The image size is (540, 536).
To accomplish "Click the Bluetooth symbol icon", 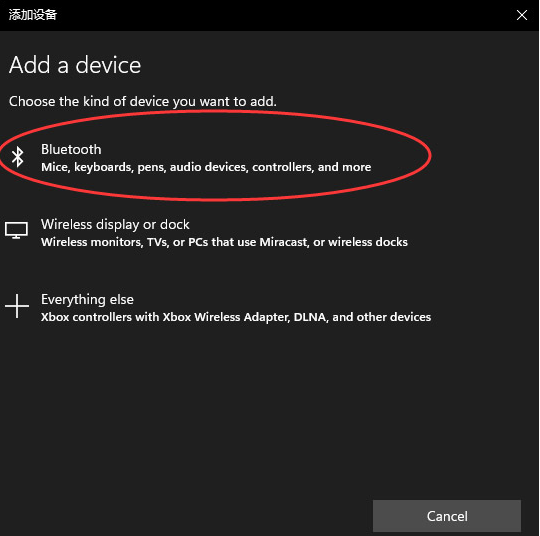I will click(17, 157).
